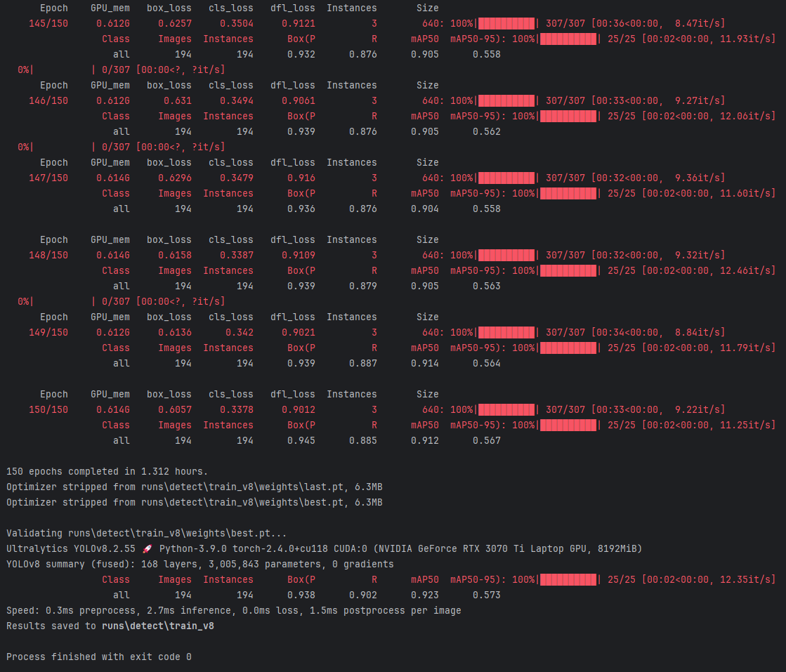Click the YOLOv8 summary (fused) line

coord(200,565)
